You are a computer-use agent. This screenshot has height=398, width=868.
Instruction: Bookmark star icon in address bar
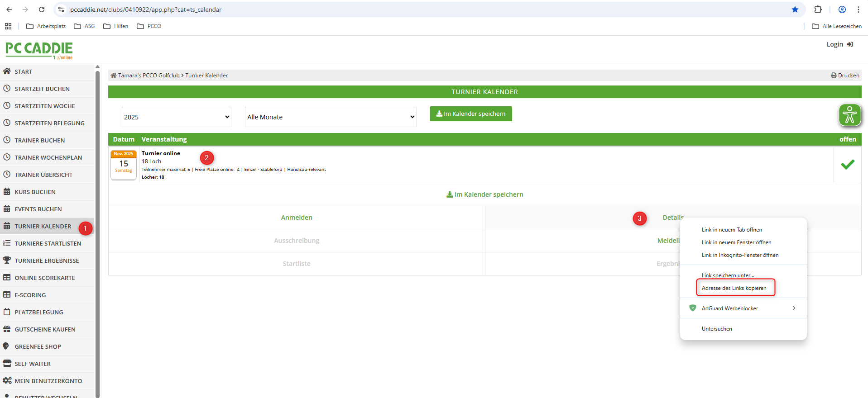click(x=795, y=9)
